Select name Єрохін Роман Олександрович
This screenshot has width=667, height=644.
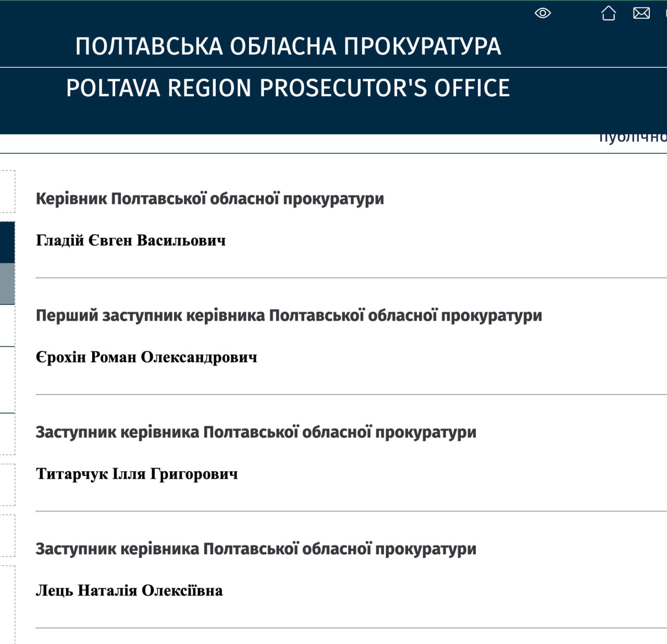pos(146,357)
